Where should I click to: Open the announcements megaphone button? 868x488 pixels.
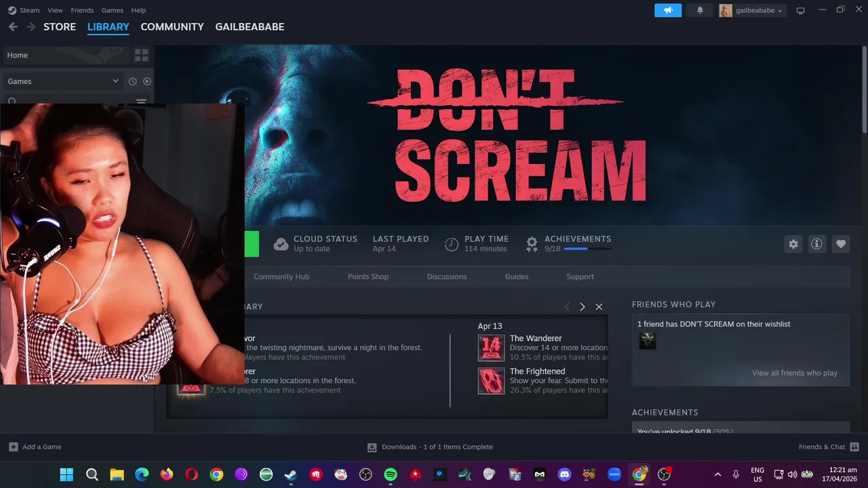pos(668,10)
